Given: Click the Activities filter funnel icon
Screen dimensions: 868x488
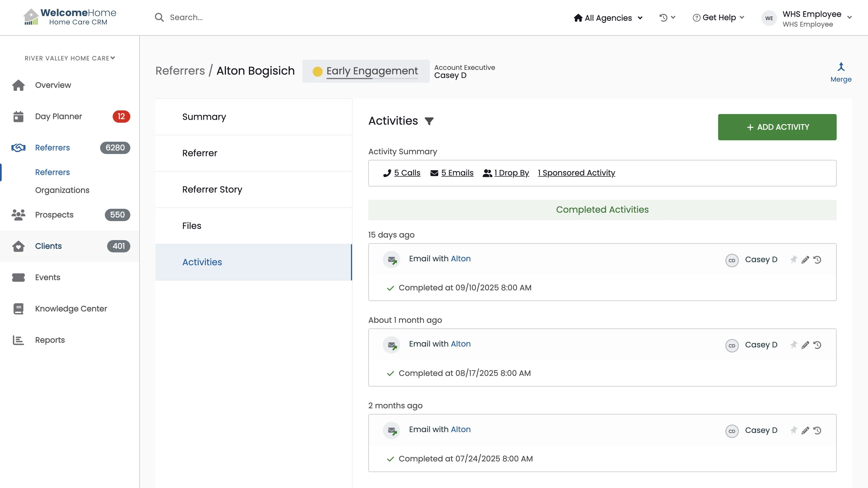Looking at the screenshot, I should 429,121.
